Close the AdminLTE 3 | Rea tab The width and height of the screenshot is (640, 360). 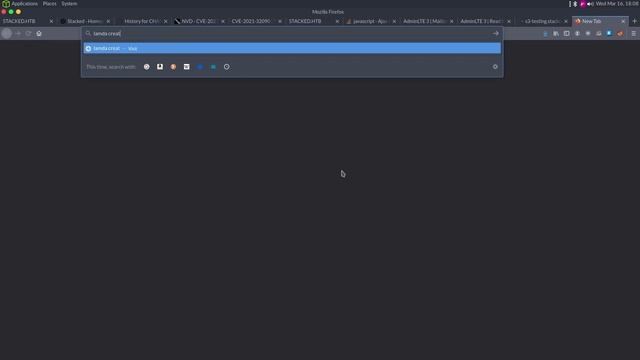tap(509, 21)
